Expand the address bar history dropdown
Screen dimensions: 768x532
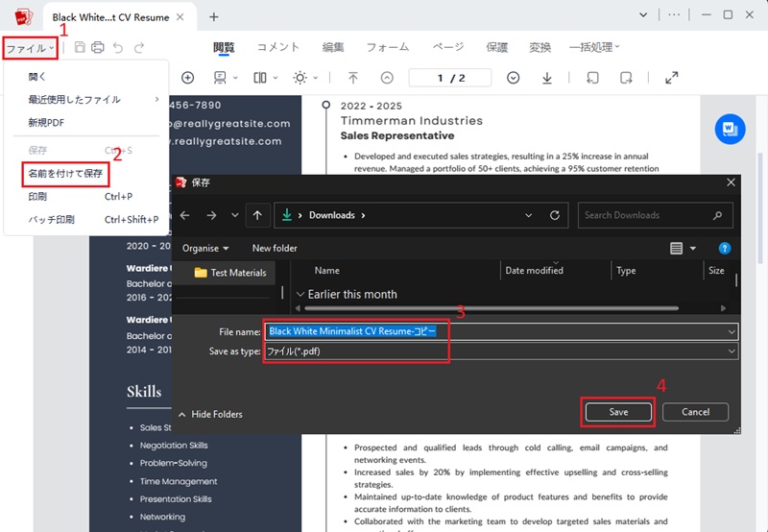pyautogui.click(x=529, y=215)
